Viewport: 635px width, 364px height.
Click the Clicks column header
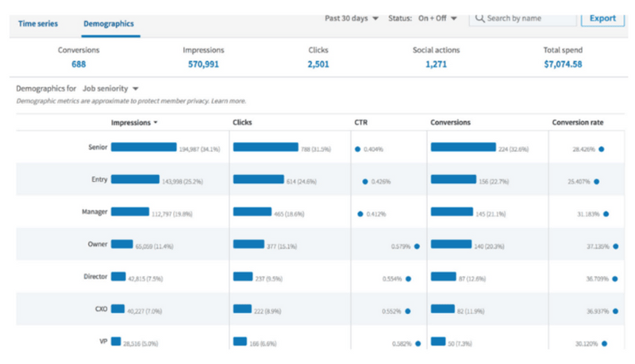(x=242, y=122)
